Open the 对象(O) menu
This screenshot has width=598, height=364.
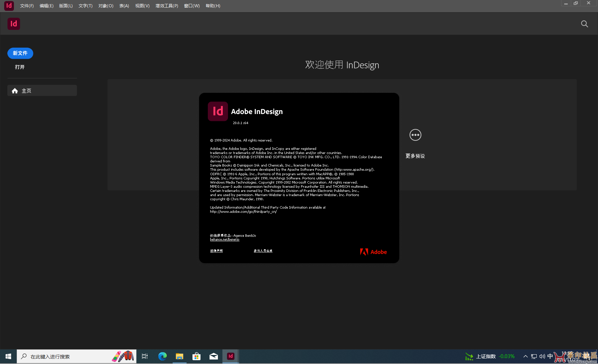tap(106, 6)
